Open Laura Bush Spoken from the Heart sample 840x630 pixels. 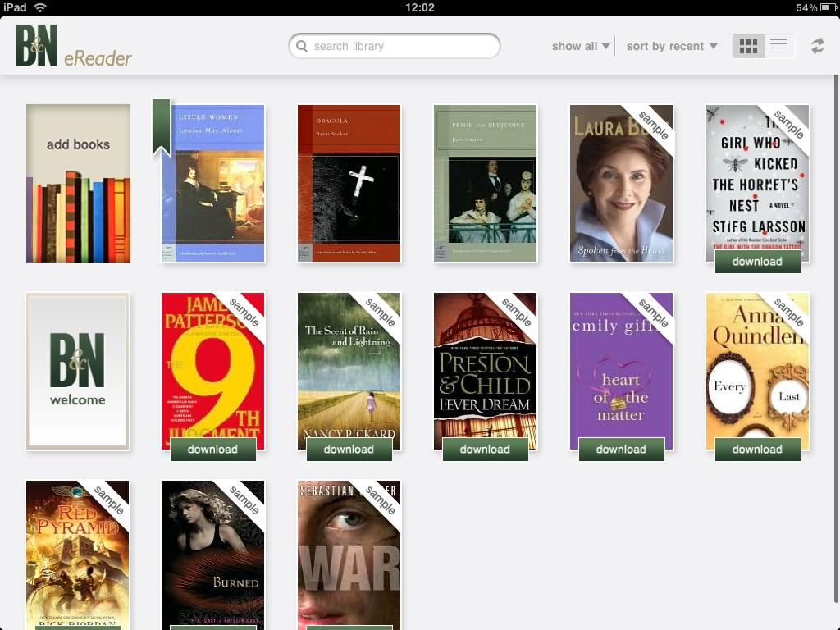(621, 183)
